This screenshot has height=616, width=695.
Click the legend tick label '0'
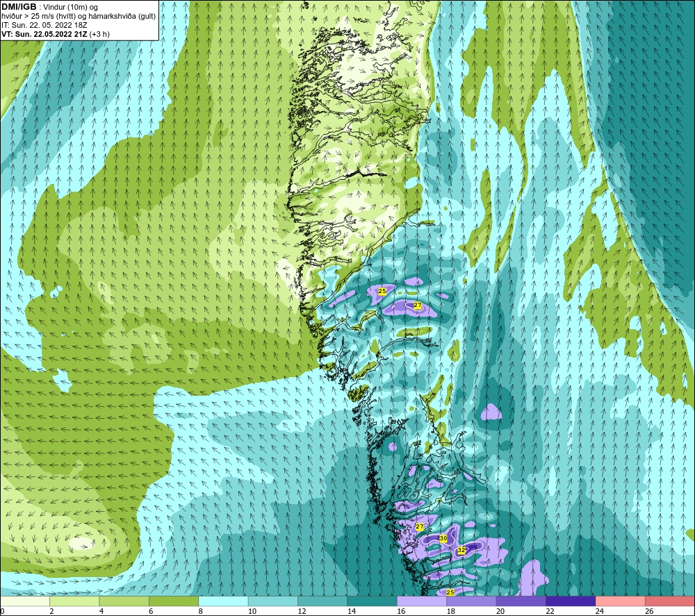(x=3, y=611)
